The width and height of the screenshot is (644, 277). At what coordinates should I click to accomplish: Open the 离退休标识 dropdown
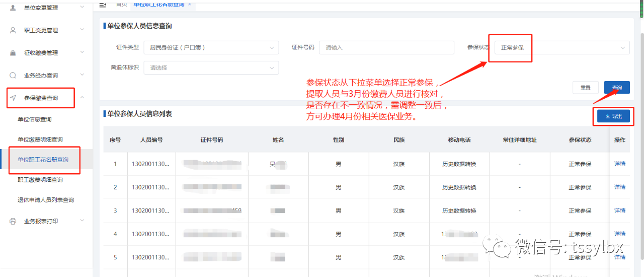(x=211, y=67)
